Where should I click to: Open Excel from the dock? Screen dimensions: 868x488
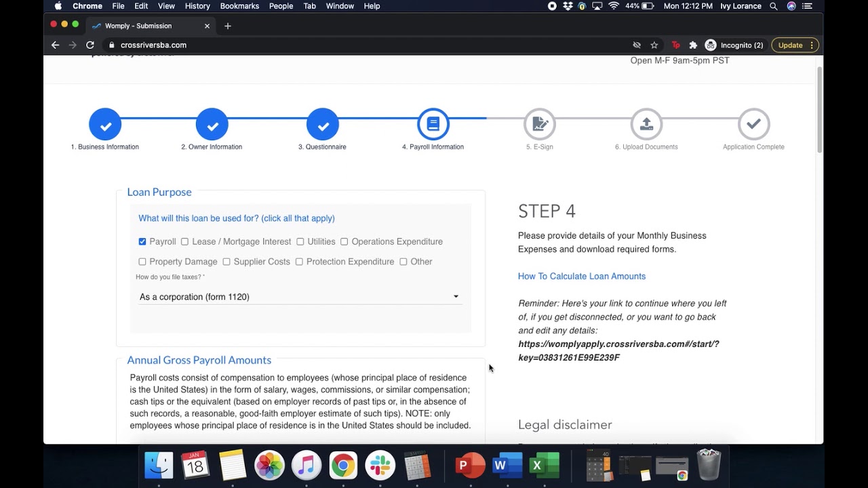(x=544, y=466)
